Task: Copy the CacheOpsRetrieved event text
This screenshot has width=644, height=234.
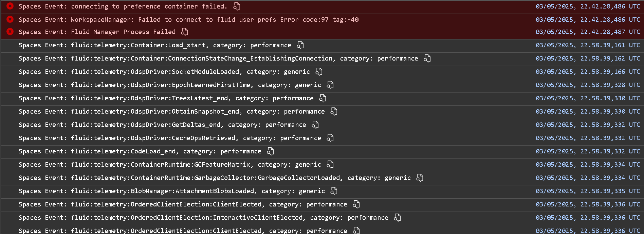Action: (x=330, y=138)
